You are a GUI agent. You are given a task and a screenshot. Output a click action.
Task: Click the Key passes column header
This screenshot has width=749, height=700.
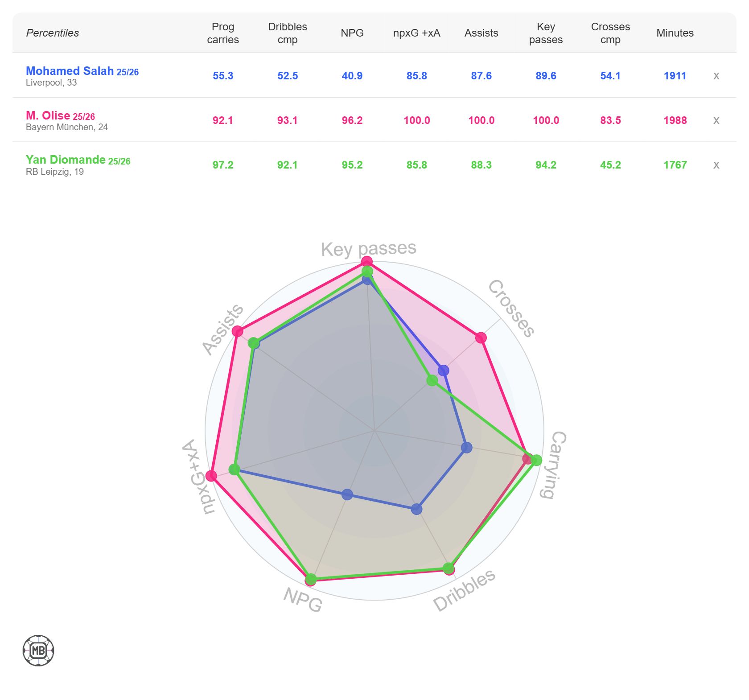[x=546, y=33]
